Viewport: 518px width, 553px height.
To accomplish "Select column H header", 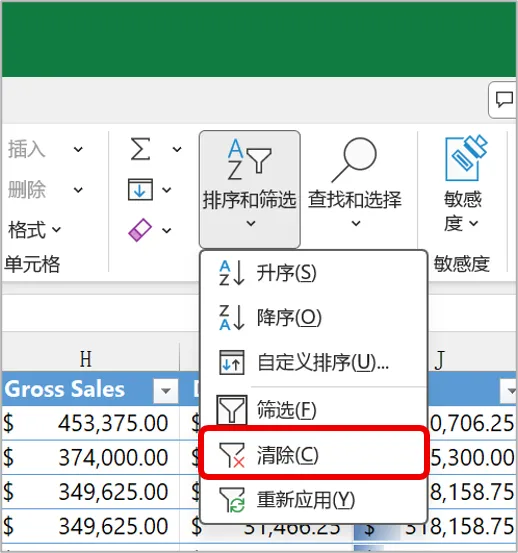I will [x=91, y=359].
